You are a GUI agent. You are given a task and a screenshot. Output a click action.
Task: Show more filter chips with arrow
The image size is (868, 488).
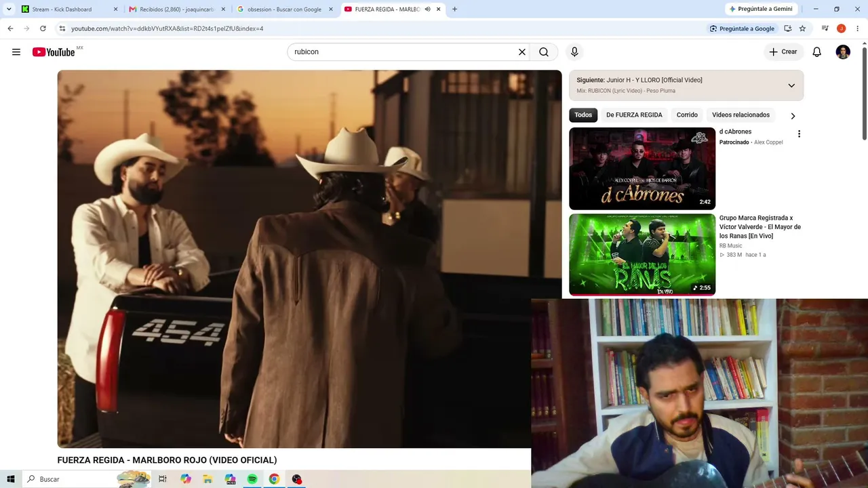pyautogui.click(x=793, y=116)
